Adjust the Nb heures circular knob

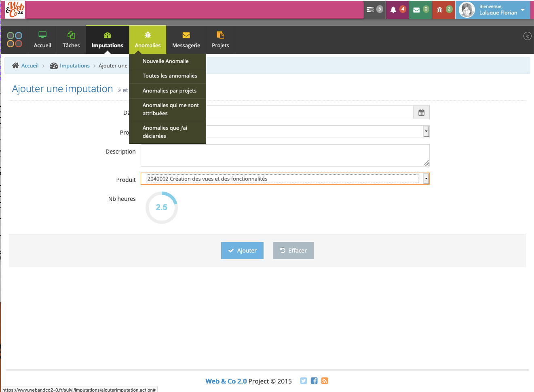[162, 207]
